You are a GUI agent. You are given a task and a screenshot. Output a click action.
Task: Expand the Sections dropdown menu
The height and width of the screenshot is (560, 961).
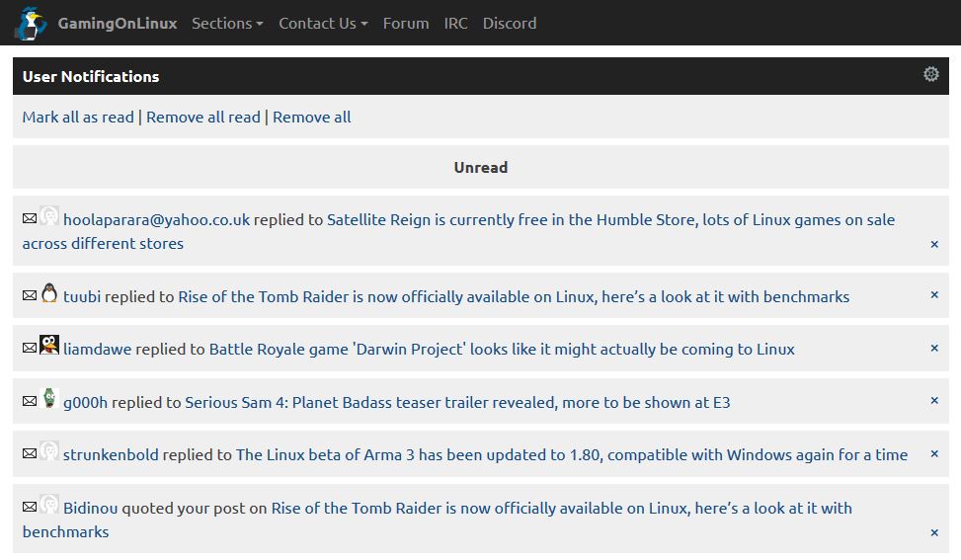pos(227,23)
